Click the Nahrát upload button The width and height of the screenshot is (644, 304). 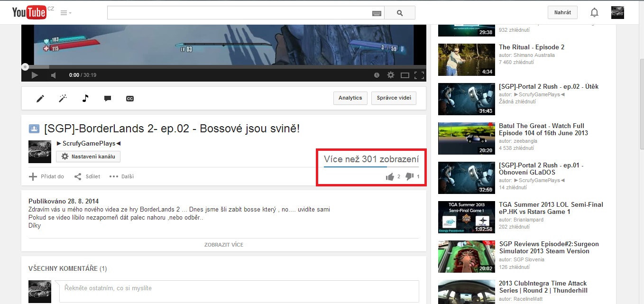[562, 12]
